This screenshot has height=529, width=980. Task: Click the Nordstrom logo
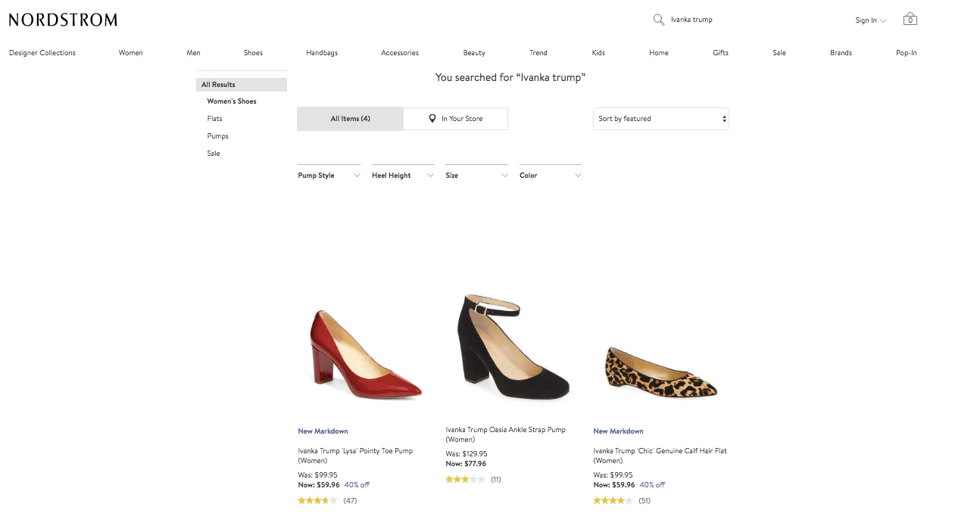click(x=63, y=20)
